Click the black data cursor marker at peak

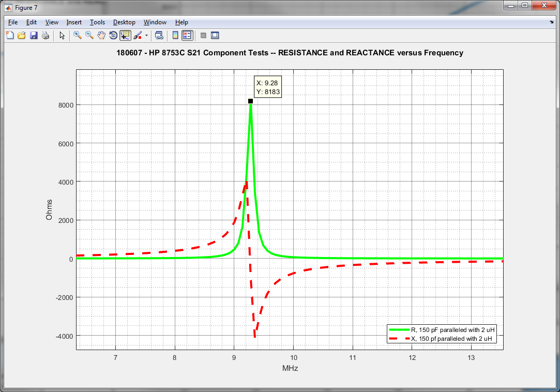[x=250, y=101]
